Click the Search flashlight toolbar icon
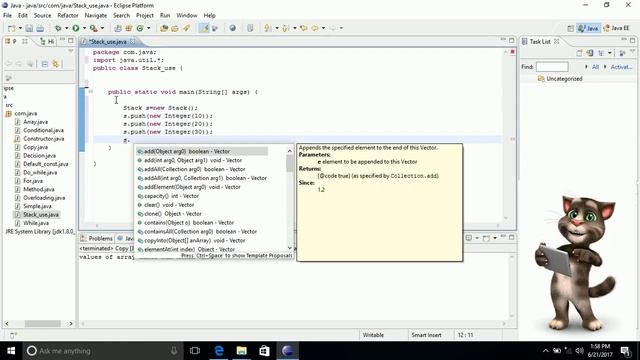640x360 pixels. pos(187,28)
